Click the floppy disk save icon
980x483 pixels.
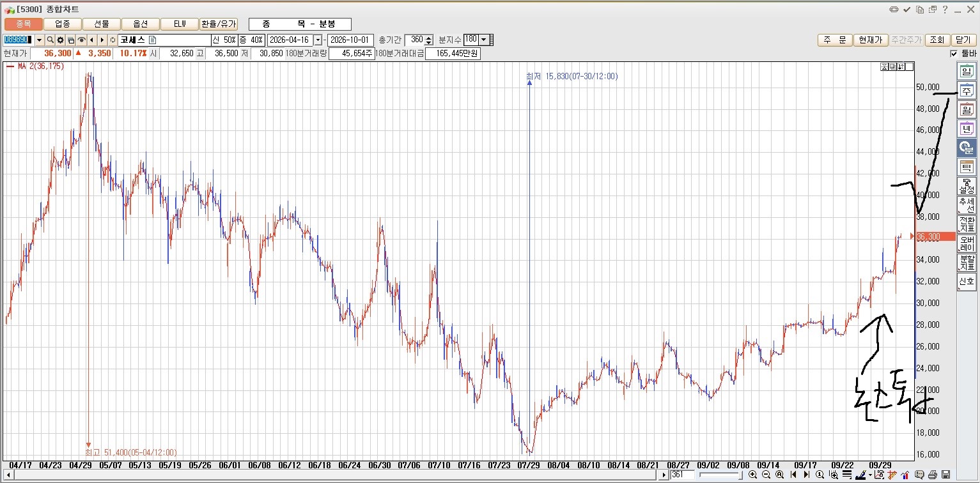pyautogui.click(x=946, y=475)
